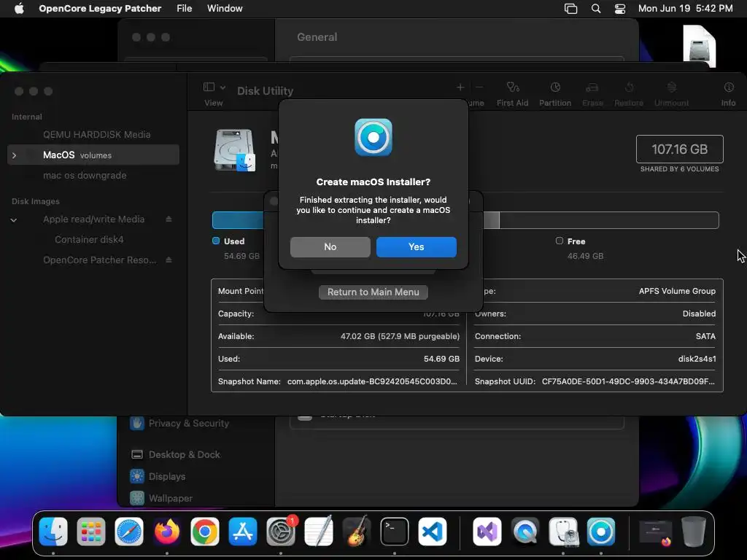Screen dimensions: 747x560
Task: Open OpenCore Legacy Patcher from the Dock
Action: point(601,532)
